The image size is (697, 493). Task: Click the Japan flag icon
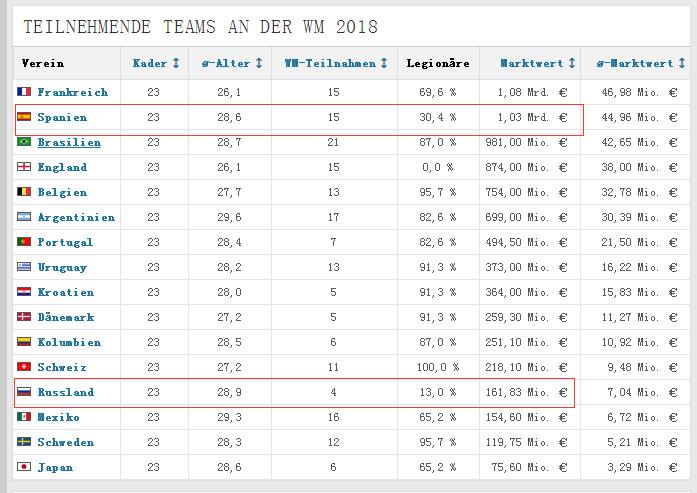24,467
